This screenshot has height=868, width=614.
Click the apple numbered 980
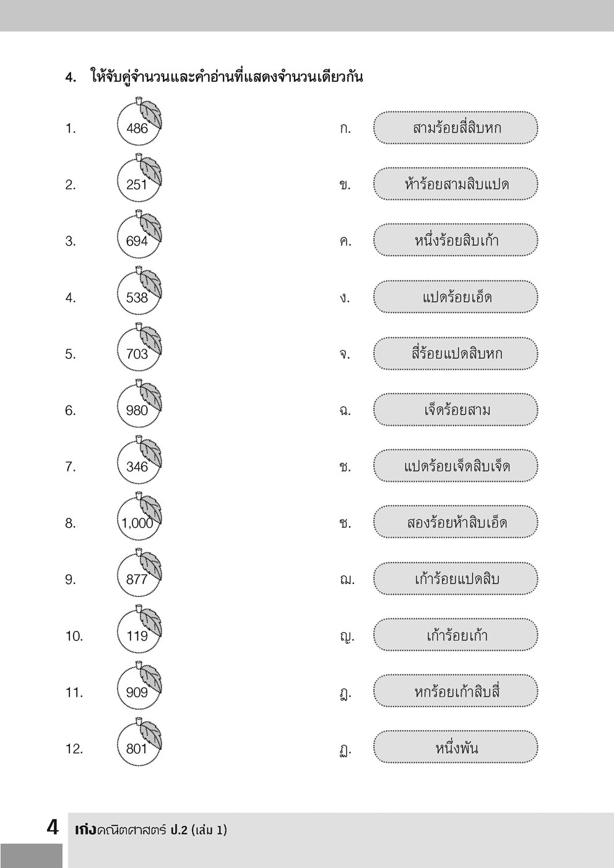(138, 408)
